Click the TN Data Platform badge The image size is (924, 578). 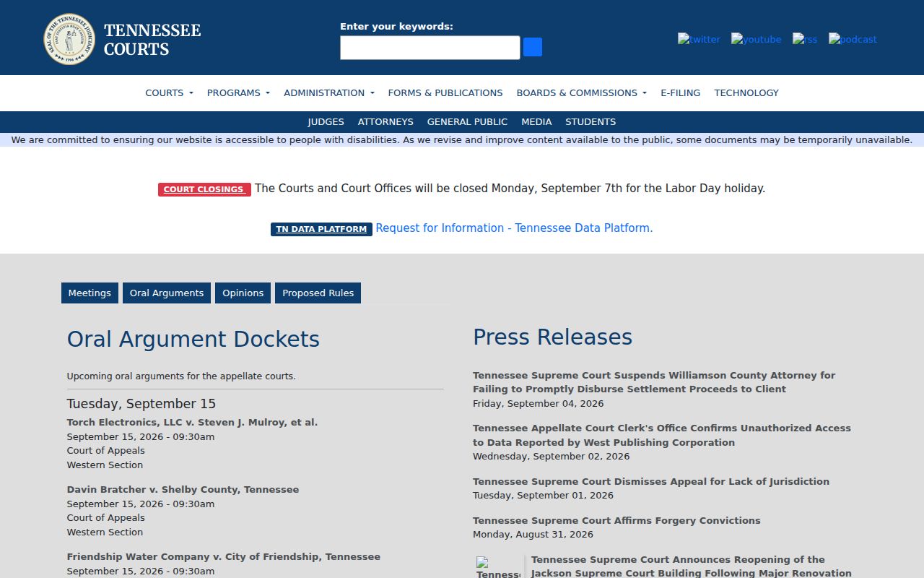321,229
